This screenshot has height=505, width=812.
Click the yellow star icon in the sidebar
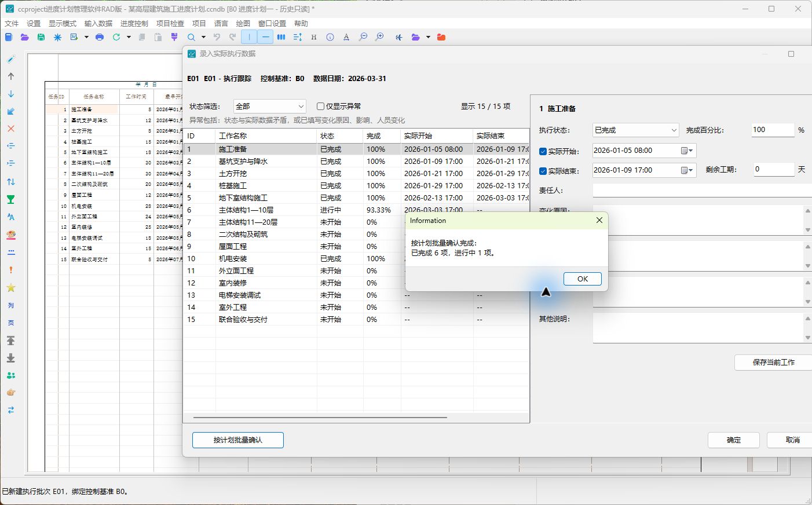(11, 288)
